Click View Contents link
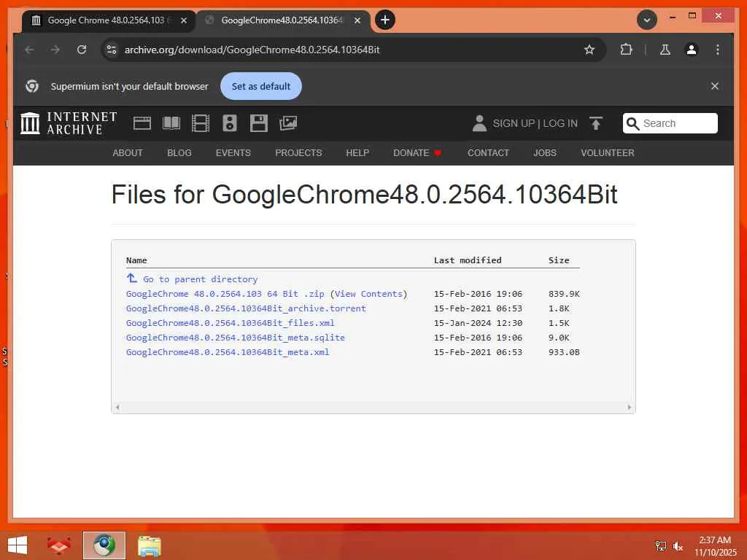The width and height of the screenshot is (747, 560). pyautogui.click(x=368, y=294)
